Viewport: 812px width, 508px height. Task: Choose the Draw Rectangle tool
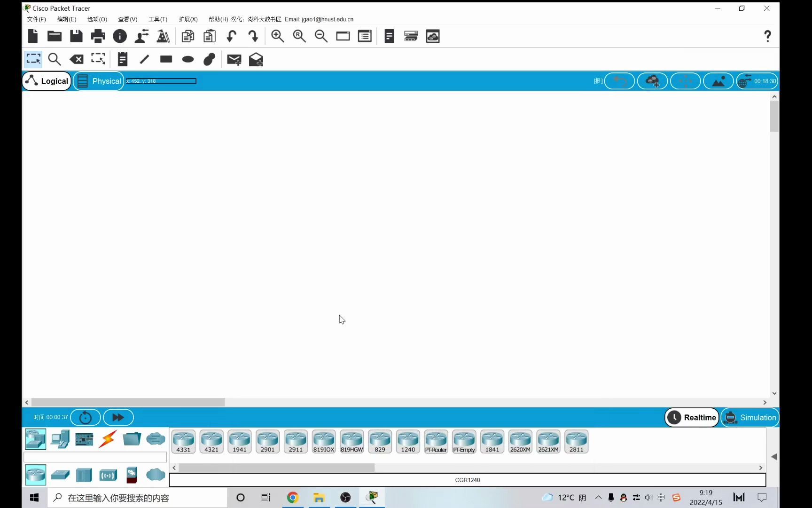pos(166,59)
